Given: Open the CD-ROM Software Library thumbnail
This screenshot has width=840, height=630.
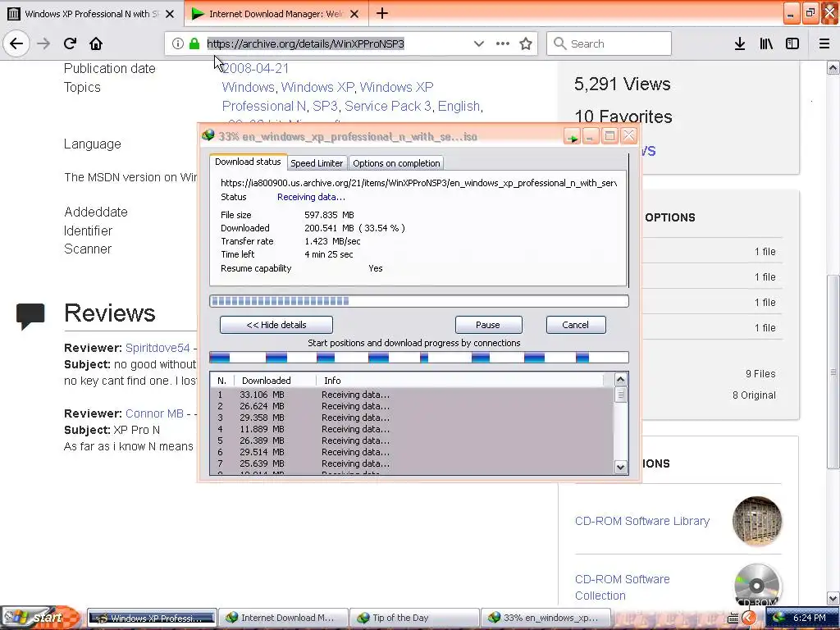Looking at the screenshot, I should point(756,521).
